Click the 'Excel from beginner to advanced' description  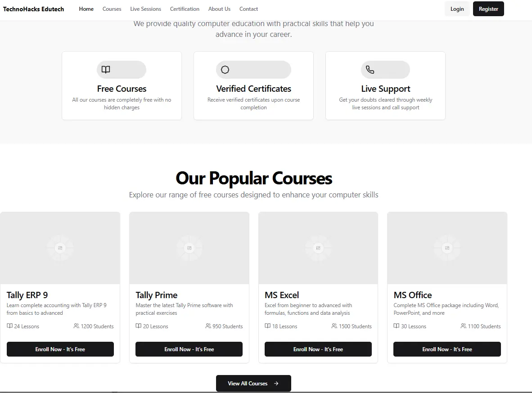coord(308,309)
